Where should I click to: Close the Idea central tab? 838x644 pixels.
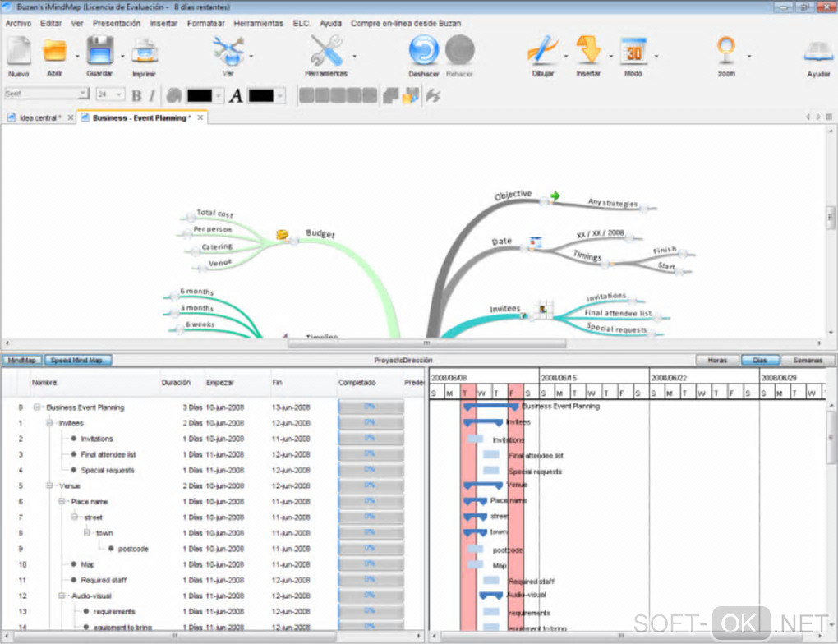[71, 117]
